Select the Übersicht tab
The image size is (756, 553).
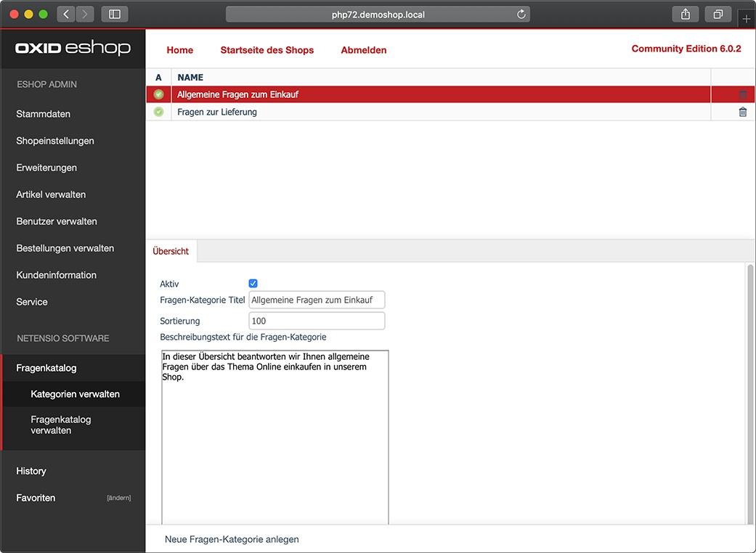[171, 251]
